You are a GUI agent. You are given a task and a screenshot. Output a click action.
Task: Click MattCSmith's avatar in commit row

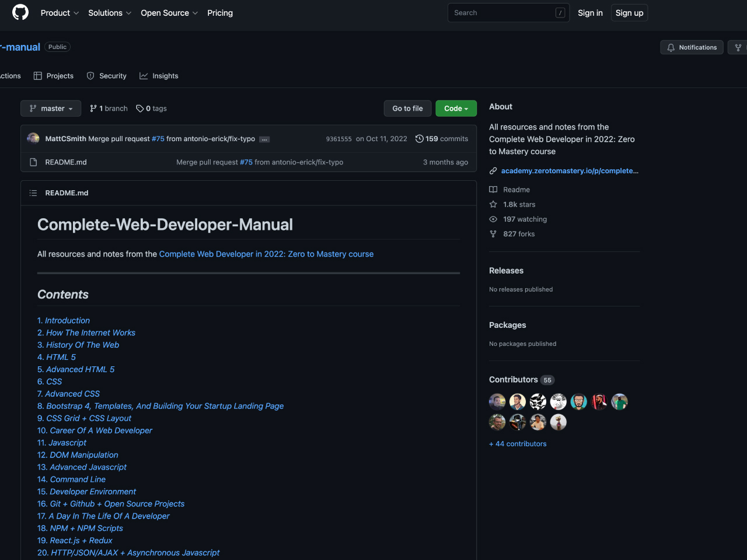(33, 138)
